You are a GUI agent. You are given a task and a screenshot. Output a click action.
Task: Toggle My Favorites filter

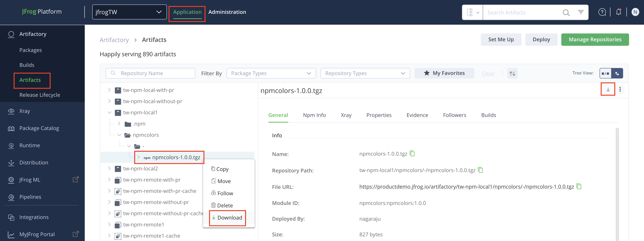[x=444, y=73]
